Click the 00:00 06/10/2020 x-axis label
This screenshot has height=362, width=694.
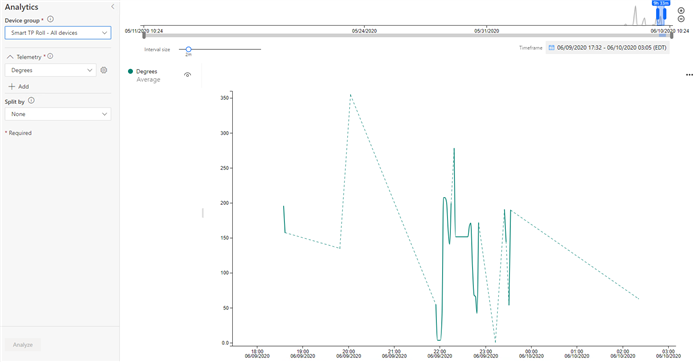(x=531, y=354)
